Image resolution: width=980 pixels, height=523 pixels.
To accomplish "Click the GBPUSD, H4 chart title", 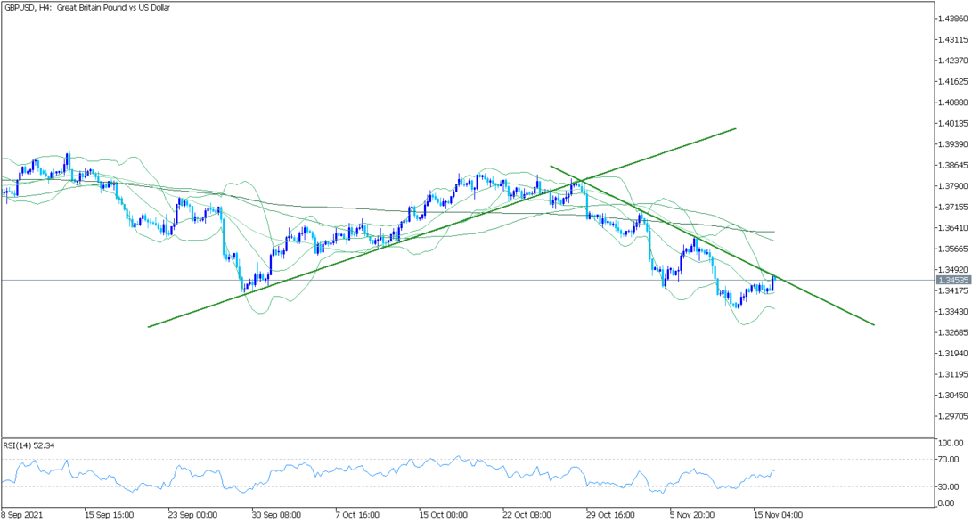I will click(87, 8).
